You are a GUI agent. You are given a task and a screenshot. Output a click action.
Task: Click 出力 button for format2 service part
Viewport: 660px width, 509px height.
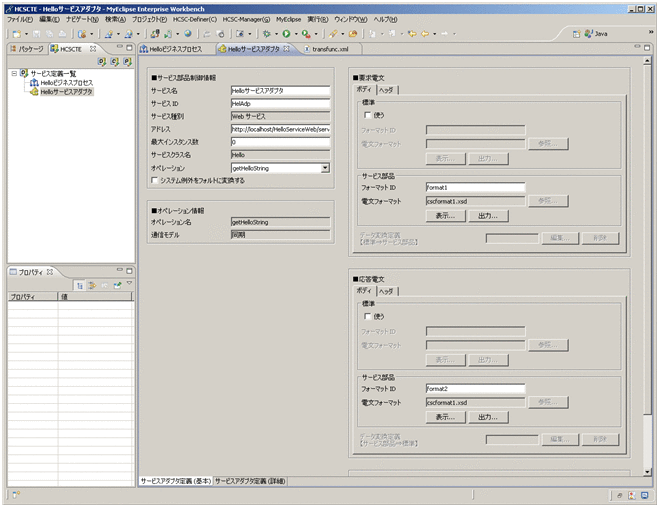click(487, 416)
